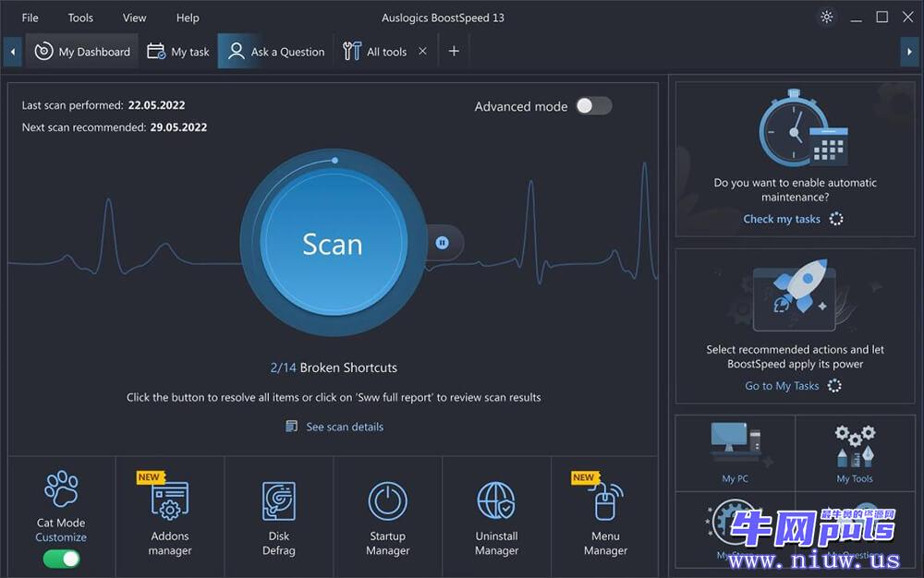
Task: Open the Ask a Question tab
Action: [275, 52]
